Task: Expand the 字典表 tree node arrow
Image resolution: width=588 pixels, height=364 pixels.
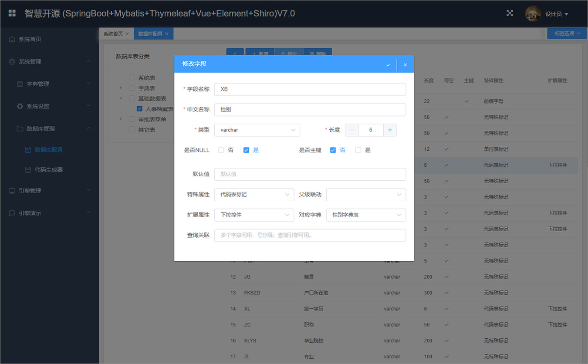Action: (x=121, y=88)
